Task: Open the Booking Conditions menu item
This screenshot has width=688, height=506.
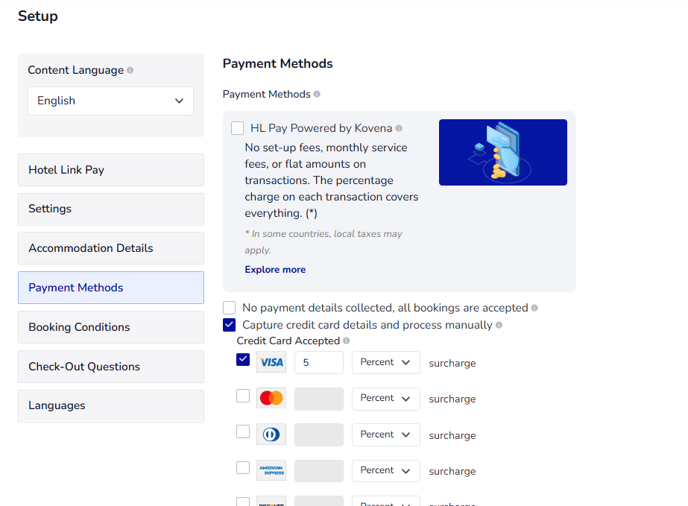Action: pyautogui.click(x=111, y=327)
